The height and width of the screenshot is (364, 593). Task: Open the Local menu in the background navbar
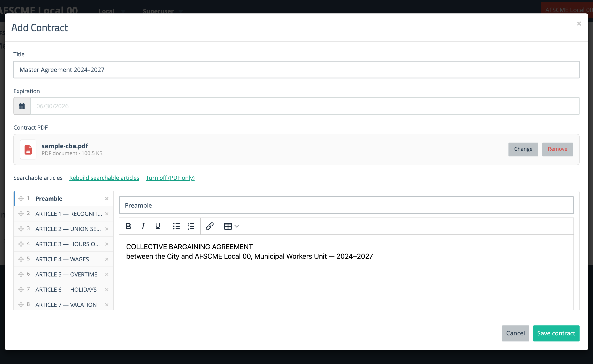click(x=112, y=11)
